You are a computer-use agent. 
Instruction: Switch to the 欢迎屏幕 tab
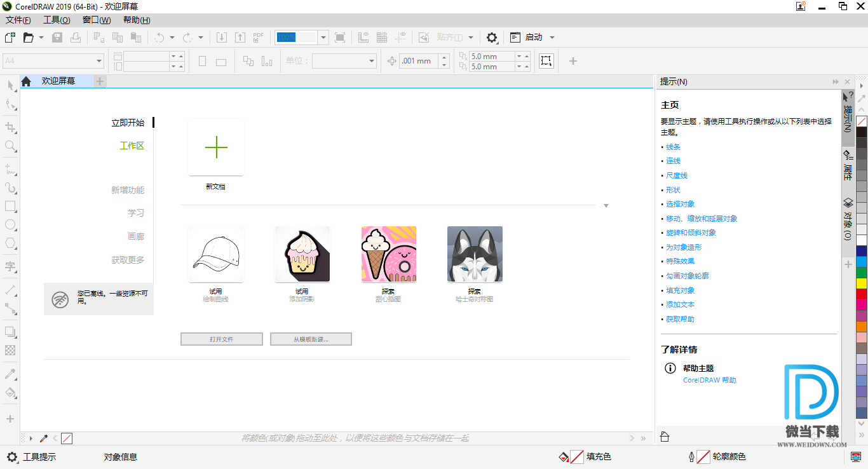(58, 81)
